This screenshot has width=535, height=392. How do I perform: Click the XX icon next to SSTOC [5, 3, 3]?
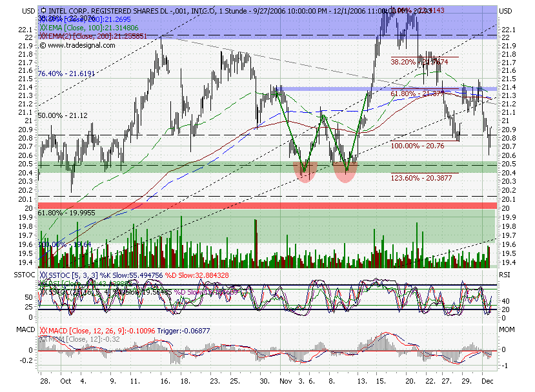click(42, 275)
